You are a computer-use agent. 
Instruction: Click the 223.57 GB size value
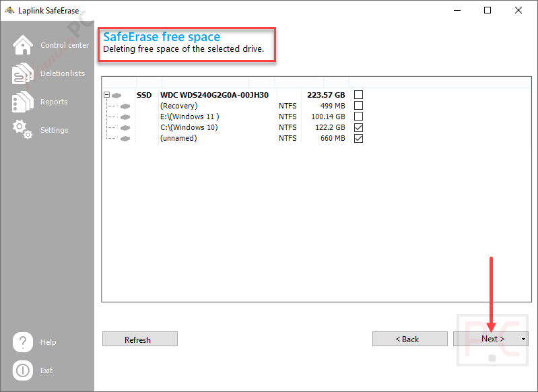(x=326, y=95)
